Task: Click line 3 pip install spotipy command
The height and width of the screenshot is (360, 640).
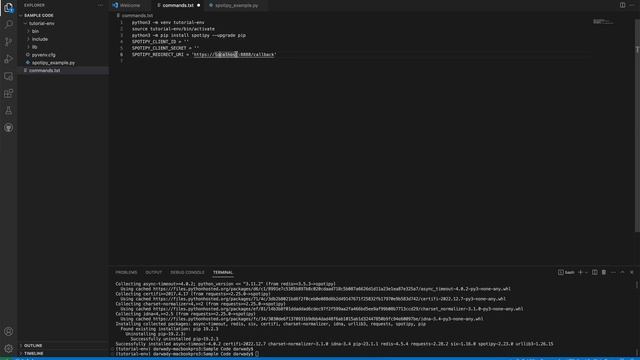Action: tap(189, 36)
